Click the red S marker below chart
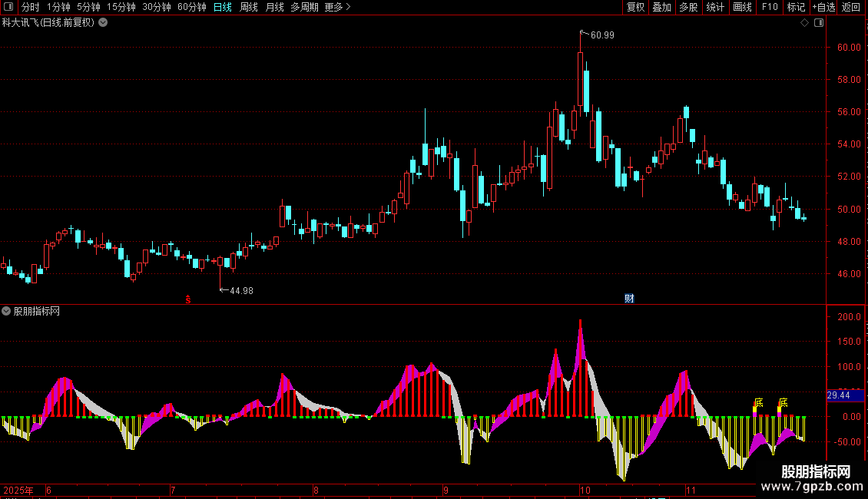Image resolution: width=868 pixels, height=499 pixels. [x=188, y=299]
